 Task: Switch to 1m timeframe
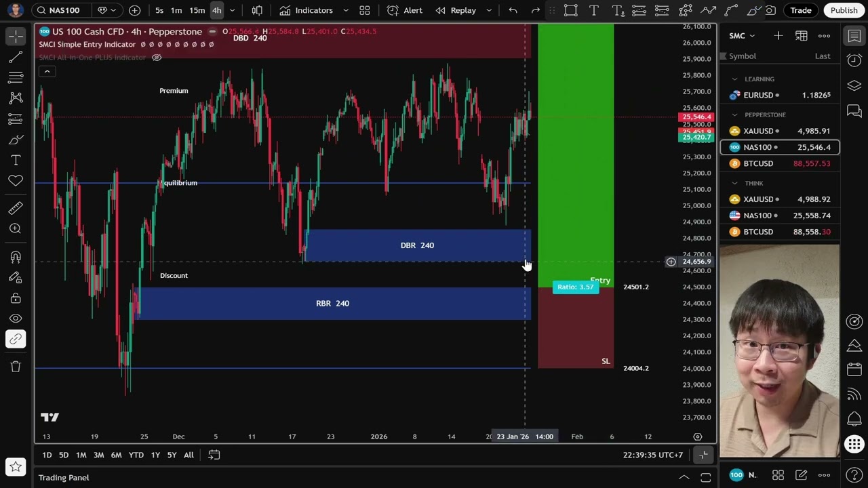pos(176,10)
